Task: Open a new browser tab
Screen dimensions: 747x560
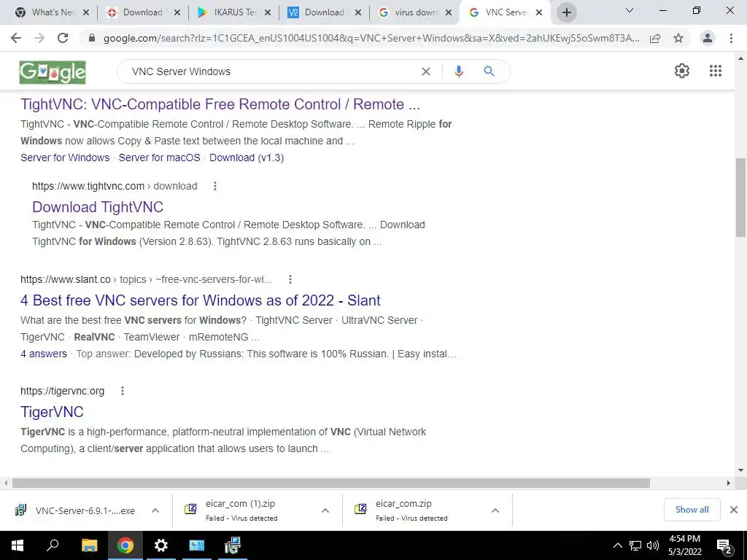Action: tap(566, 12)
